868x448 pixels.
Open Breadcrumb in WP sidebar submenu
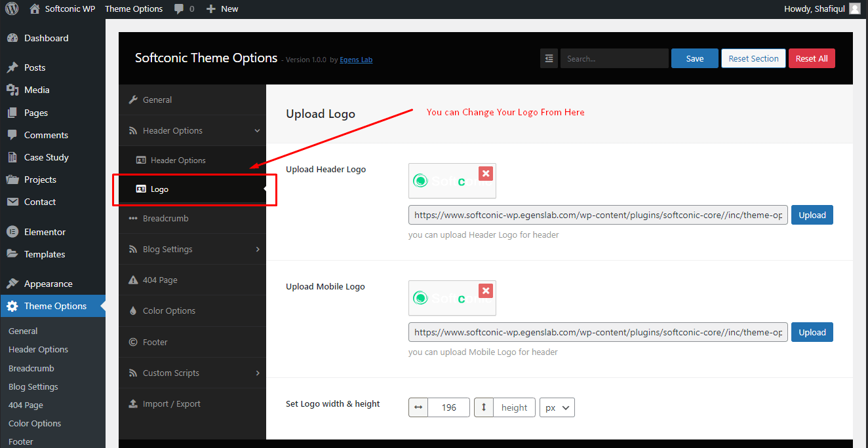coord(31,368)
